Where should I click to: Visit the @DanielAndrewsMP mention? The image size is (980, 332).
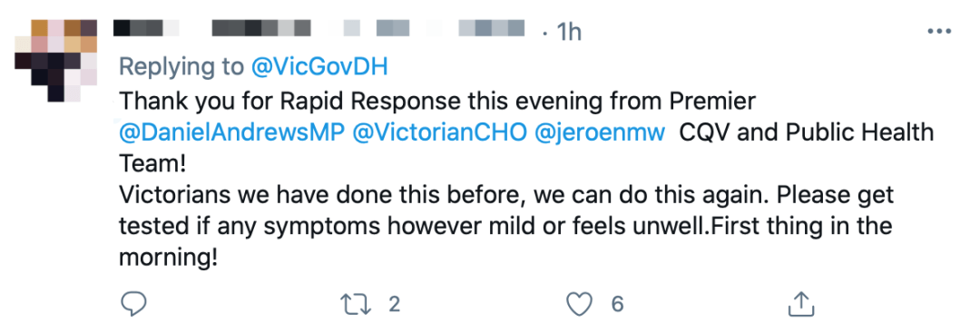(232, 132)
